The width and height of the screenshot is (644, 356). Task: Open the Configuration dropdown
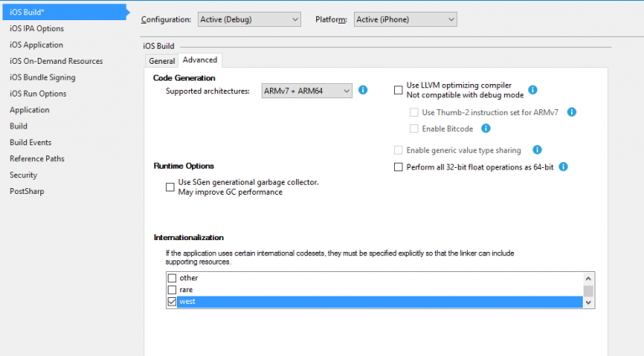(249, 19)
